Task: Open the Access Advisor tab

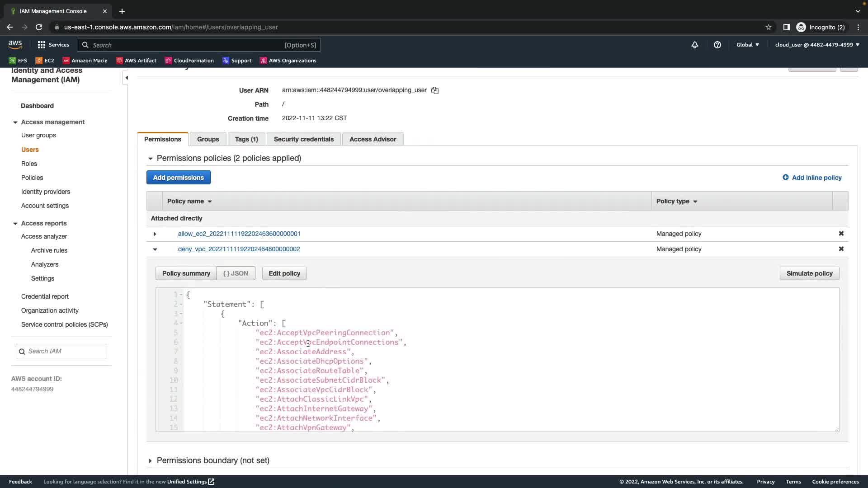Action: [x=373, y=139]
